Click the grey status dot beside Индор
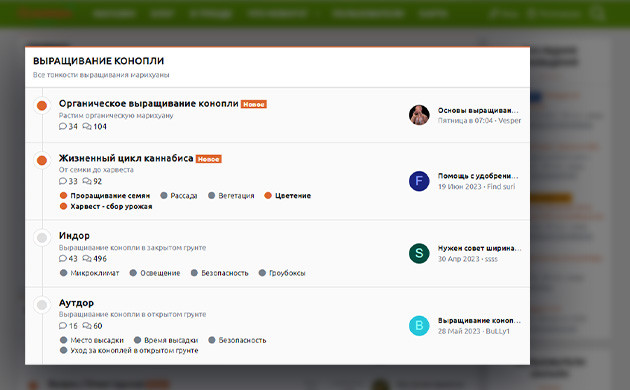630x390 pixels. (42, 237)
